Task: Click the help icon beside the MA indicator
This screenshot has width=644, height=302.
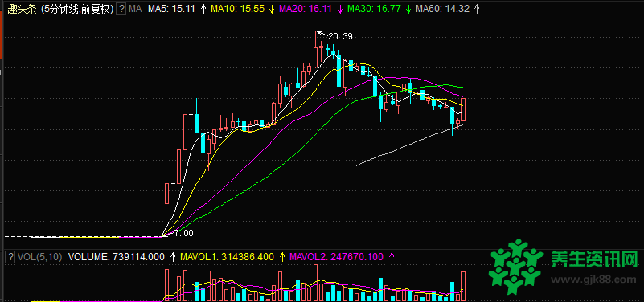Action: pyautogui.click(x=121, y=9)
